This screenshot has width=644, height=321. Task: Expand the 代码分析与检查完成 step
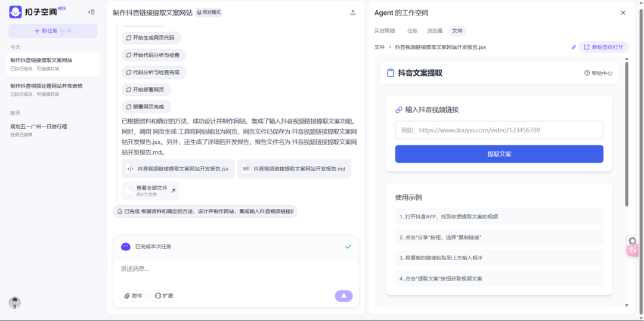[x=154, y=72]
